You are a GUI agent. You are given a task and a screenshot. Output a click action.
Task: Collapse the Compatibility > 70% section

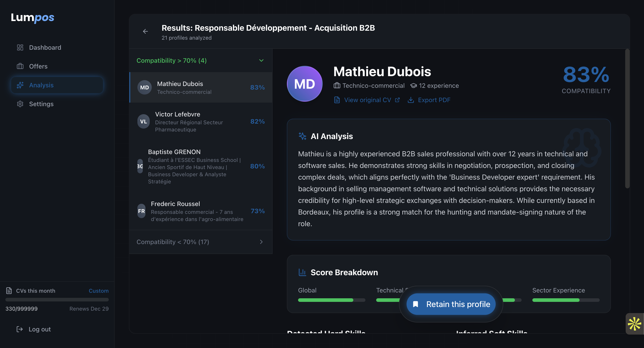coord(261,60)
